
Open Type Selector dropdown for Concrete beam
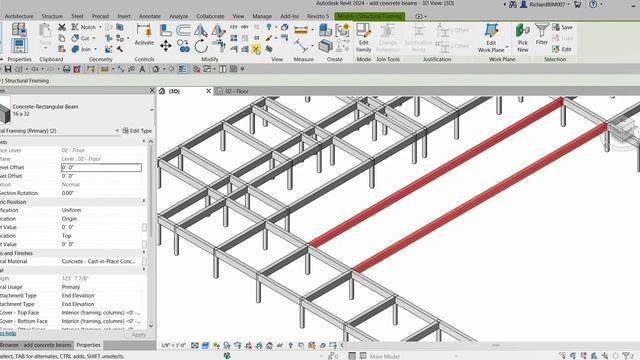click(x=152, y=110)
